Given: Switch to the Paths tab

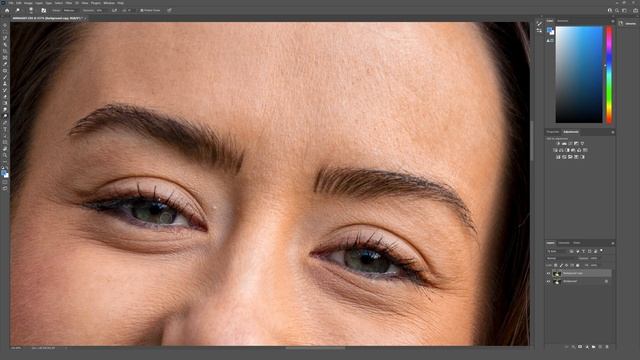Looking at the screenshot, I should [577, 243].
